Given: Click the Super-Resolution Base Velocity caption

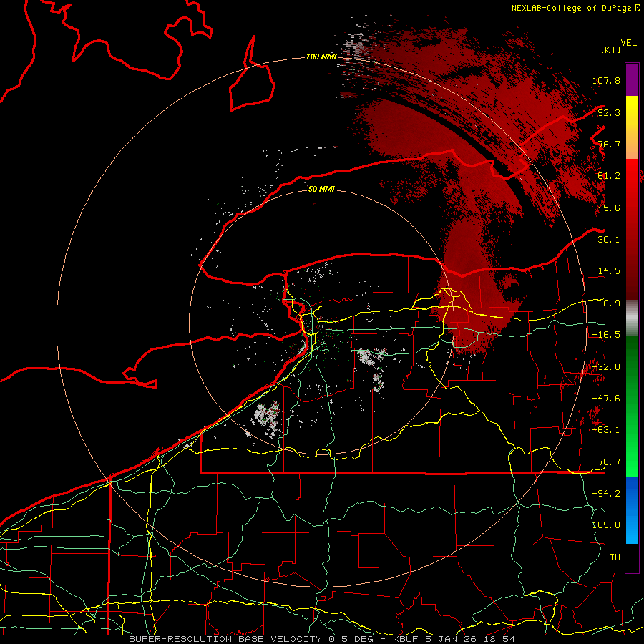Looking at the screenshot, I should (322, 639).
